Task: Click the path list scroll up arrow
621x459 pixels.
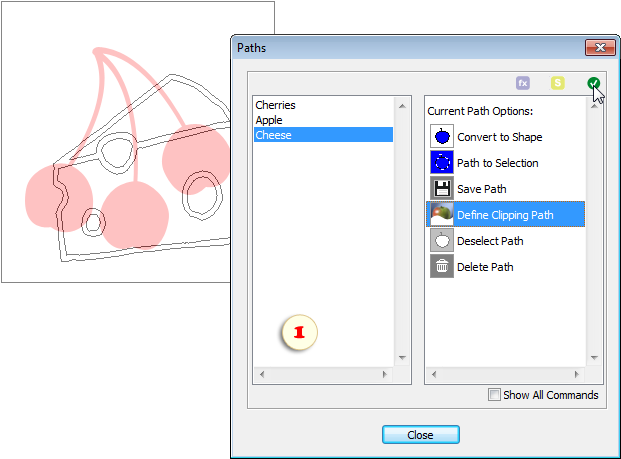Action: click(402, 106)
